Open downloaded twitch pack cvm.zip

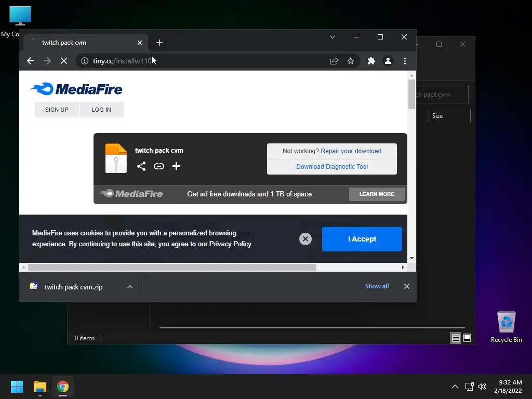[x=73, y=287]
